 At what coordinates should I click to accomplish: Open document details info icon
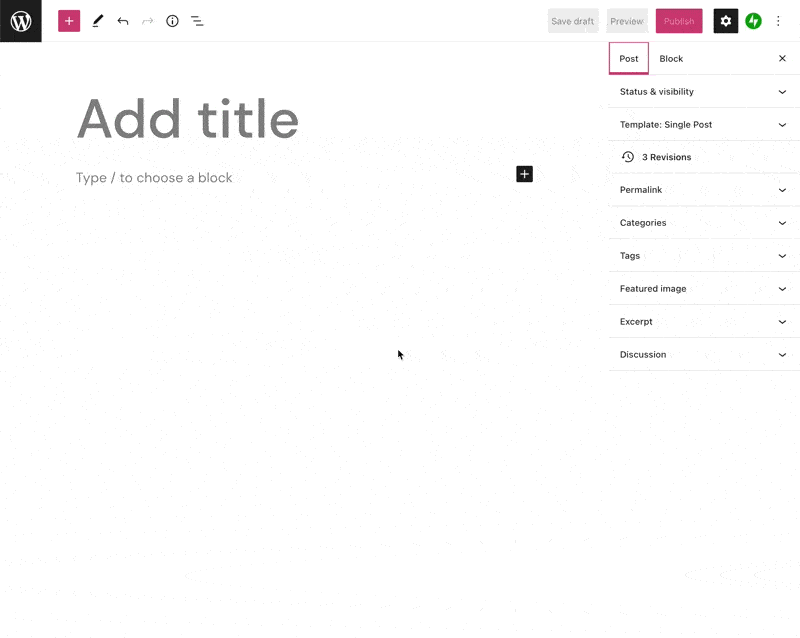(172, 21)
